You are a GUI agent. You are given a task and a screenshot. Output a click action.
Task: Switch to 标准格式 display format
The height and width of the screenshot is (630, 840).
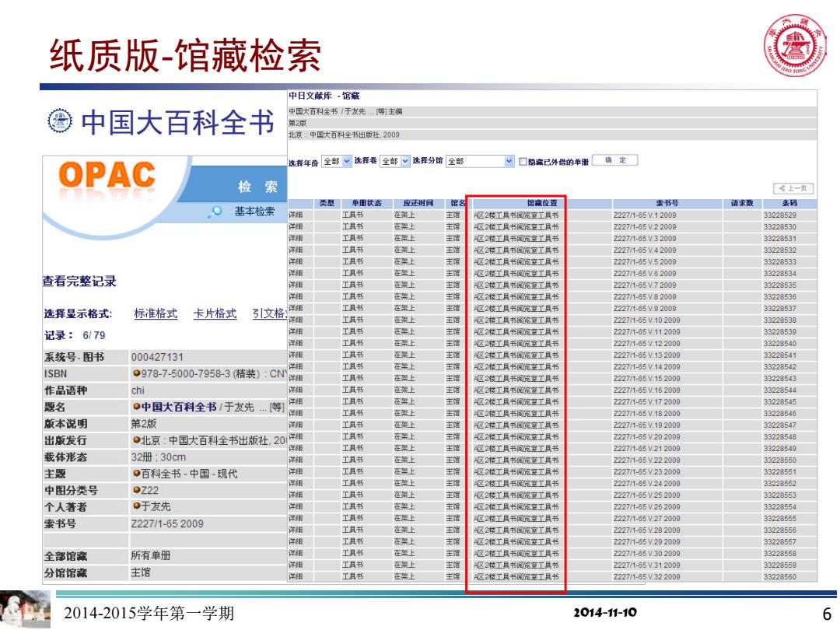click(x=156, y=313)
